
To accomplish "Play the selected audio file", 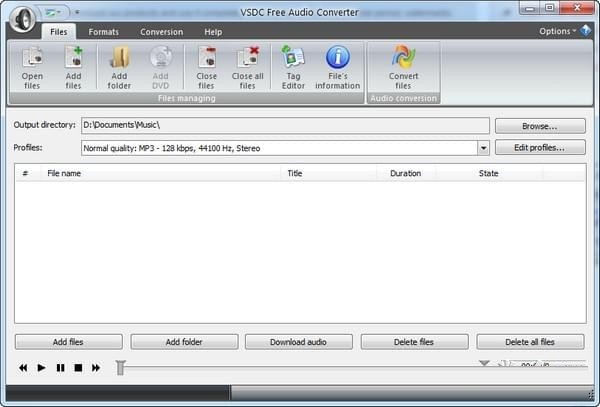I will pos(41,368).
